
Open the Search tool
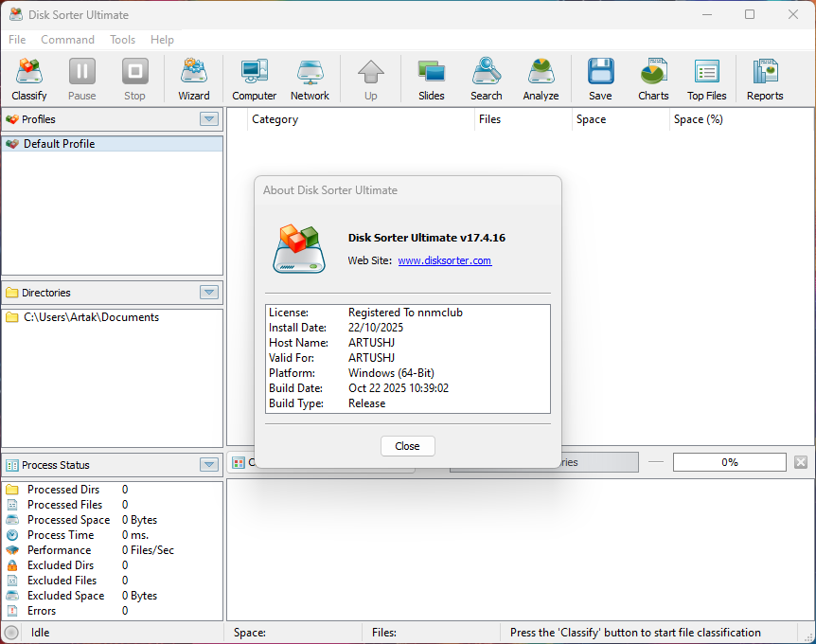(486, 80)
